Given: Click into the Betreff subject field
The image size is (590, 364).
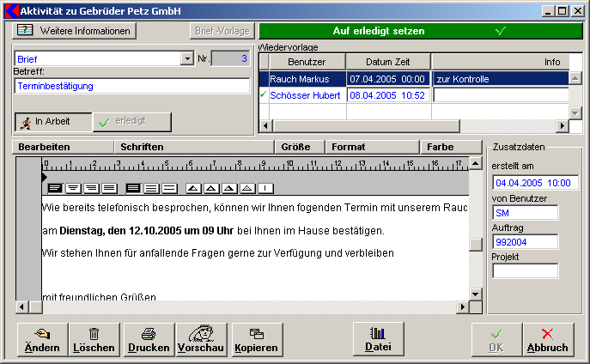Looking at the screenshot, I should tap(131, 86).
